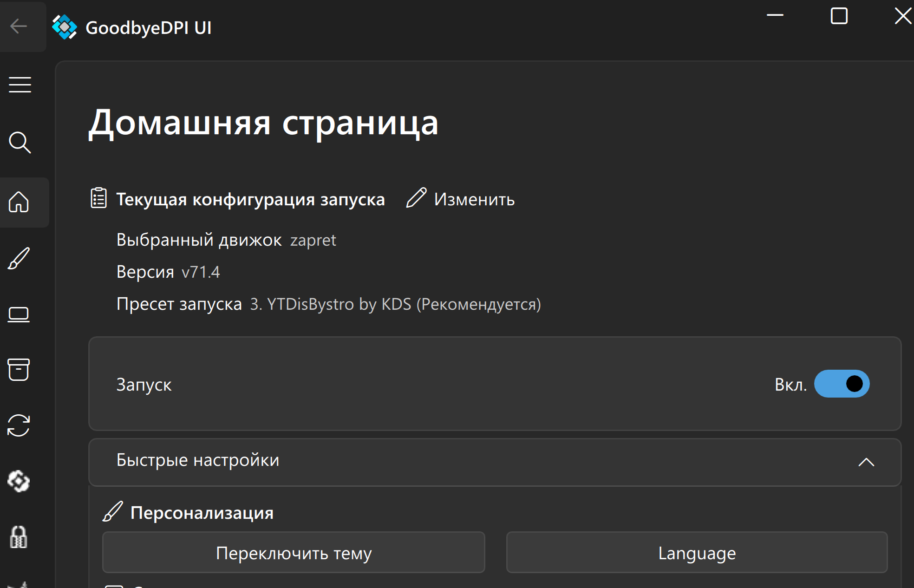914x588 pixels.
Task: Click the Персонализация section title
Action: tap(202, 513)
